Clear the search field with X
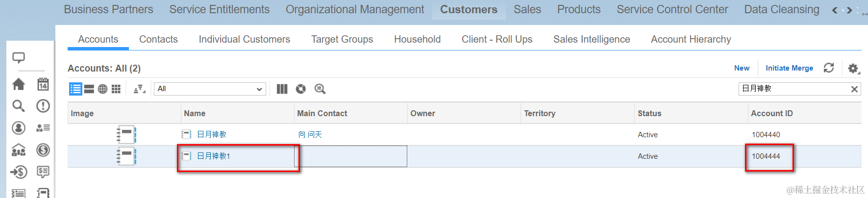 pos(854,89)
